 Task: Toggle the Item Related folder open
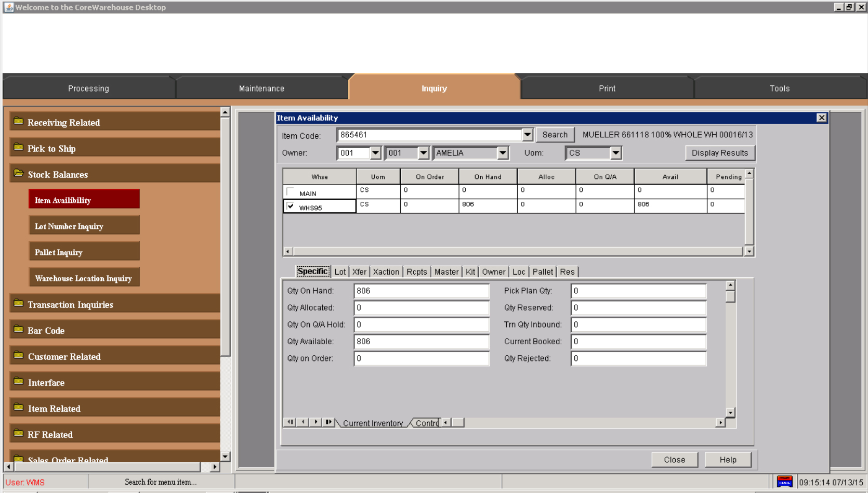pyautogui.click(x=19, y=407)
